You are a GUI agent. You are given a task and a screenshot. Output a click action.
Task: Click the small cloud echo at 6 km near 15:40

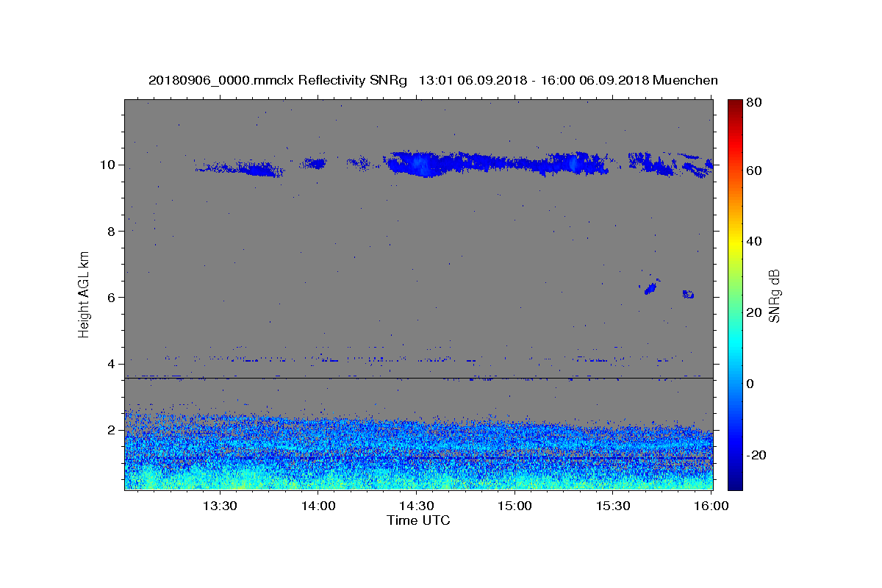point(650,287)
